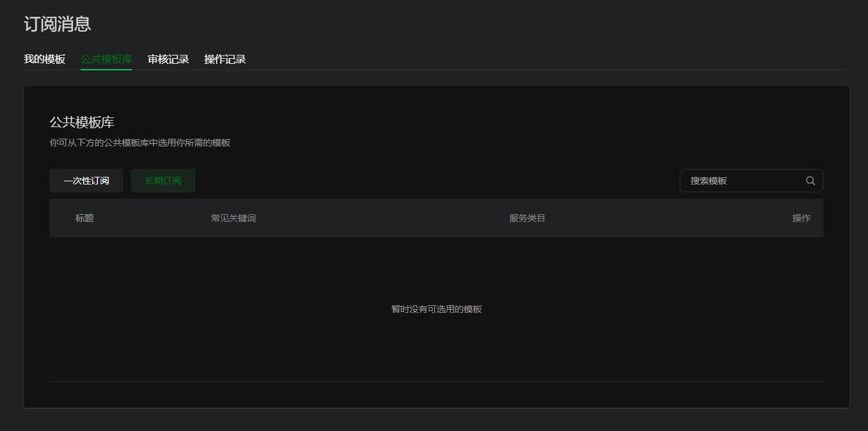Click the 操作 column header
Image resolution: width=868 pixels, height=431 pixels.
click(802, 218)
